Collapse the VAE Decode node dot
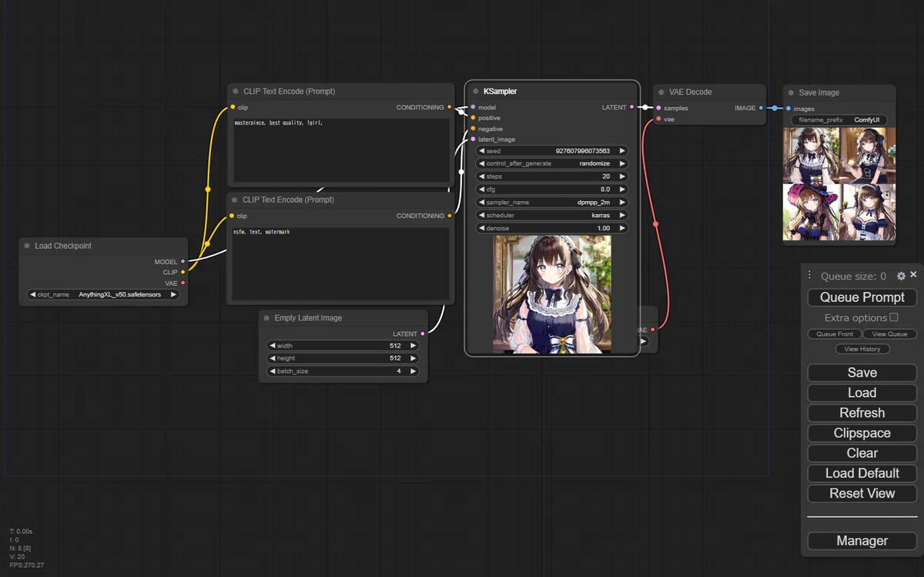The image size is (924, 577). click(x=661, y=92)
